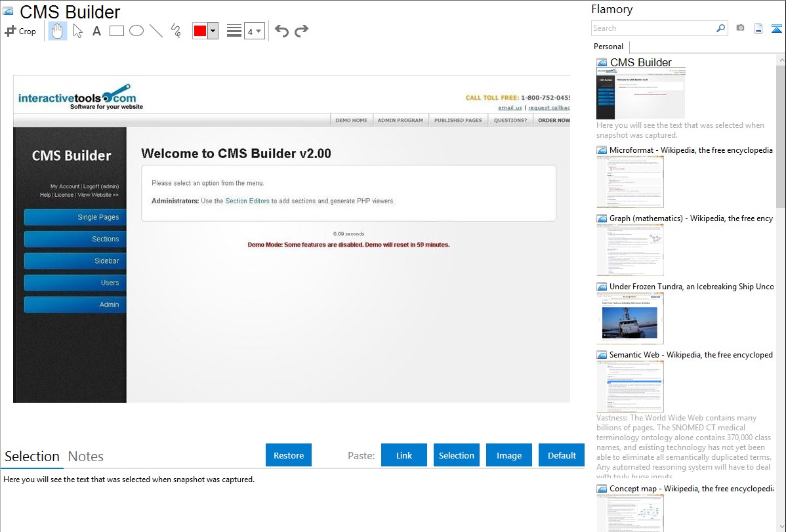This screenshot has height=532, width=786.
Task: Click the My Account link
Action: (65, 186)
